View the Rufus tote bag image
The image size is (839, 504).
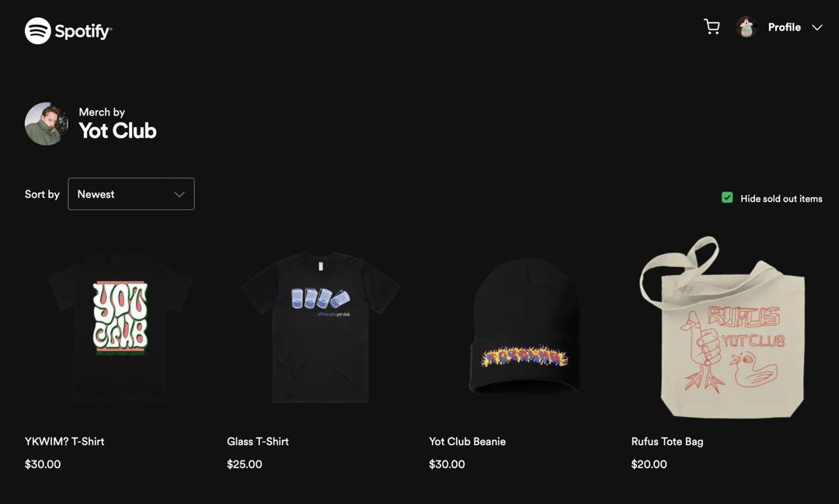[722, 328]
